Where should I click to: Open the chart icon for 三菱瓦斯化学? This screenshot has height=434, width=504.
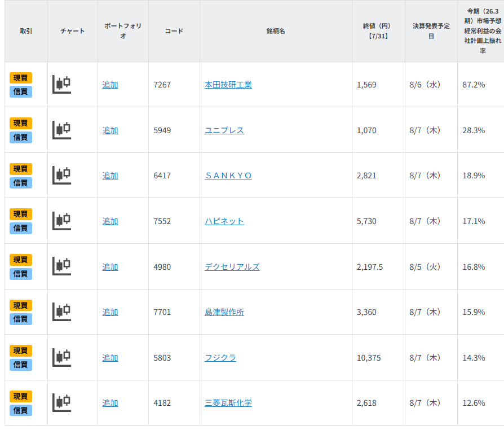[x=61, y=403]
